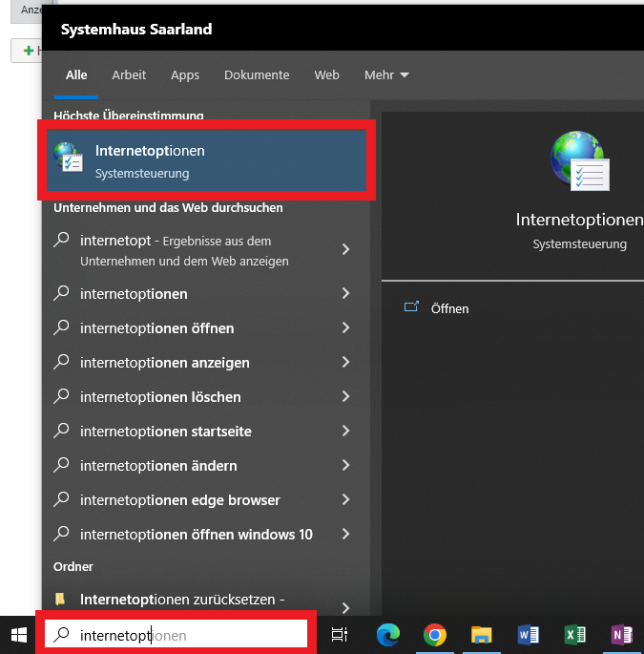The width and height of the screenshot is (644, 654).
Task: Open Microsoft Excel from the taskbar
Action: pos(574,635)
